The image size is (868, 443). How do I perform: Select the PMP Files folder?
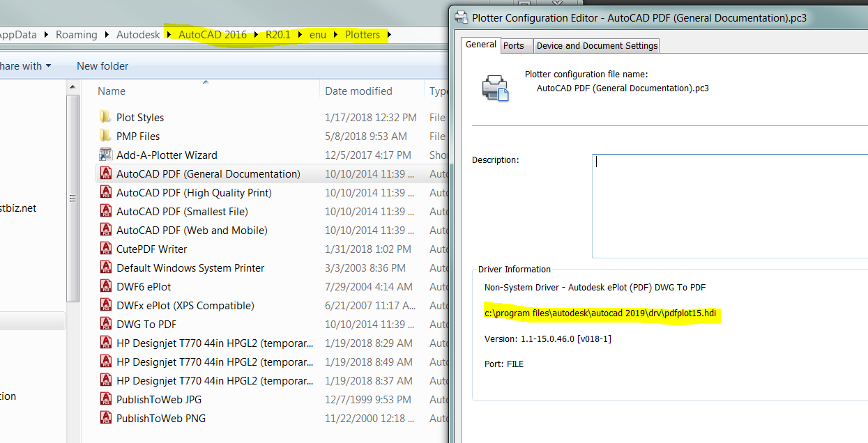pos(136,136)
